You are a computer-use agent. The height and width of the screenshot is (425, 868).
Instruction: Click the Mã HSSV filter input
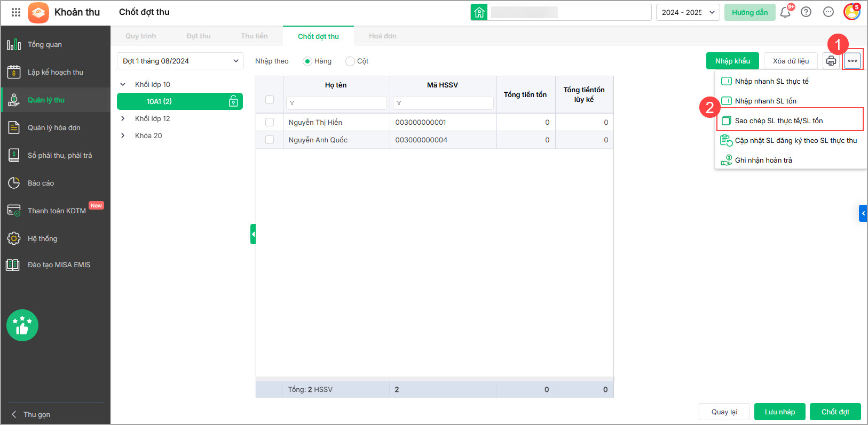[x=443, y=103]
